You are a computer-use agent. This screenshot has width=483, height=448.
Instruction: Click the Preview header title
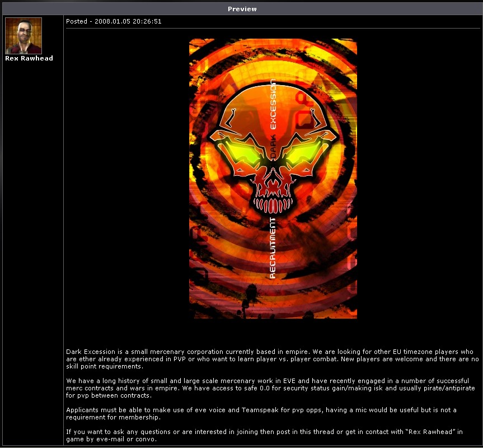tap(242, 9)
